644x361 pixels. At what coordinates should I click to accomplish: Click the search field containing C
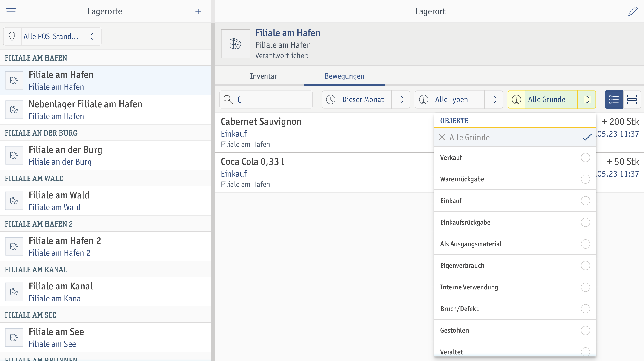tap(266, 100)
